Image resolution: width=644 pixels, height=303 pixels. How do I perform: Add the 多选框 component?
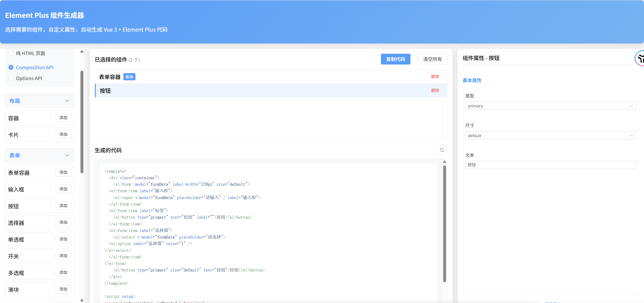coord(63,273)
